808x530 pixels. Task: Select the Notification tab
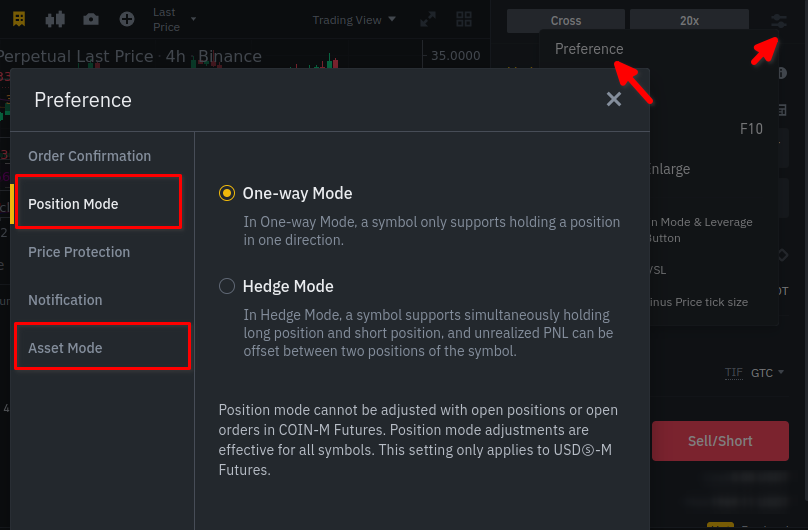[x=65, y=300]
